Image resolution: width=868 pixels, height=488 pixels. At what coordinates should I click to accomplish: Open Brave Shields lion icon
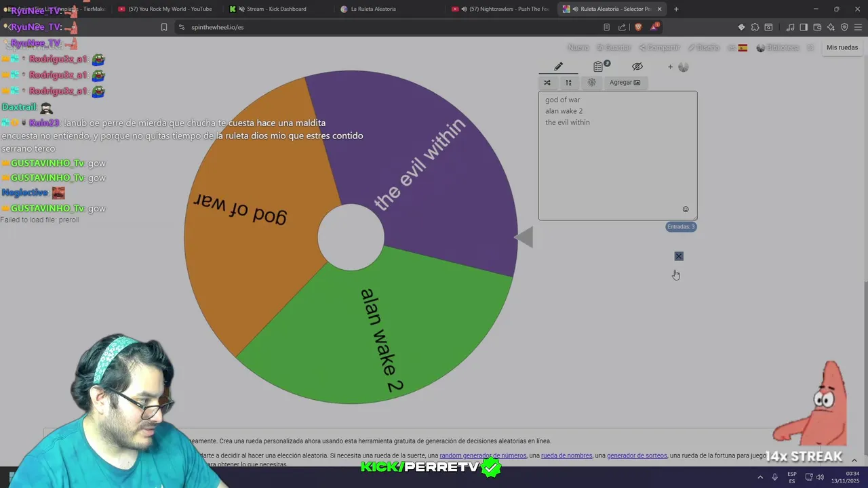point(638,27)
